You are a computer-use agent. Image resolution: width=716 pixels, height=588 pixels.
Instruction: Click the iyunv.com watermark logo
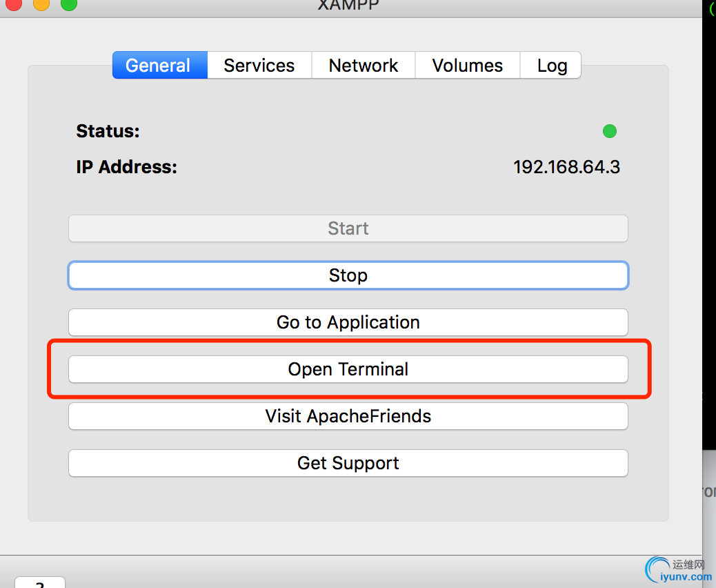click(679, 571)
